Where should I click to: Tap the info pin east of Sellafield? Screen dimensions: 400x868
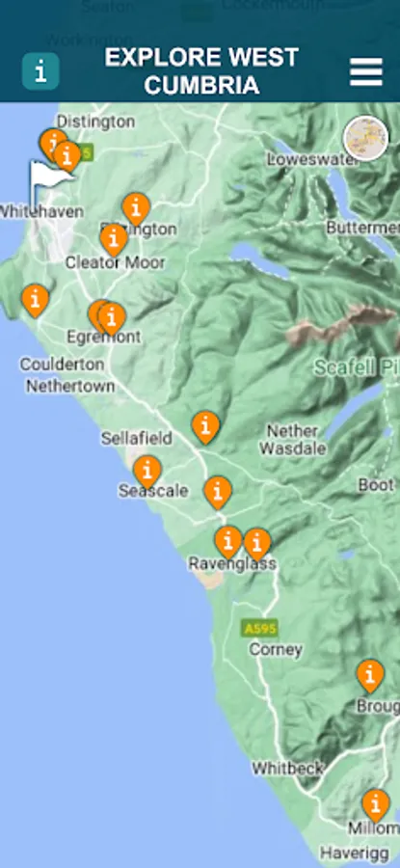pyautogui.click(x=205, y=428)
